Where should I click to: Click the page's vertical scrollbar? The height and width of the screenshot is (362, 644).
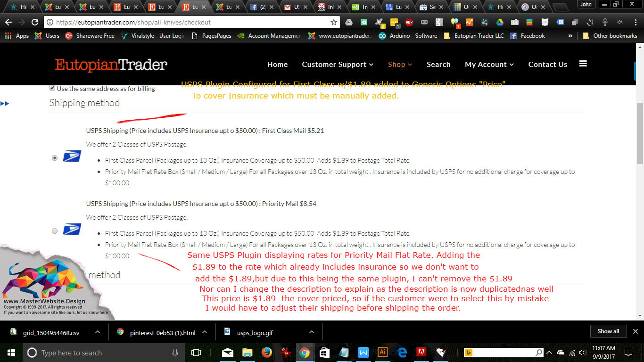tap(640, 133)
